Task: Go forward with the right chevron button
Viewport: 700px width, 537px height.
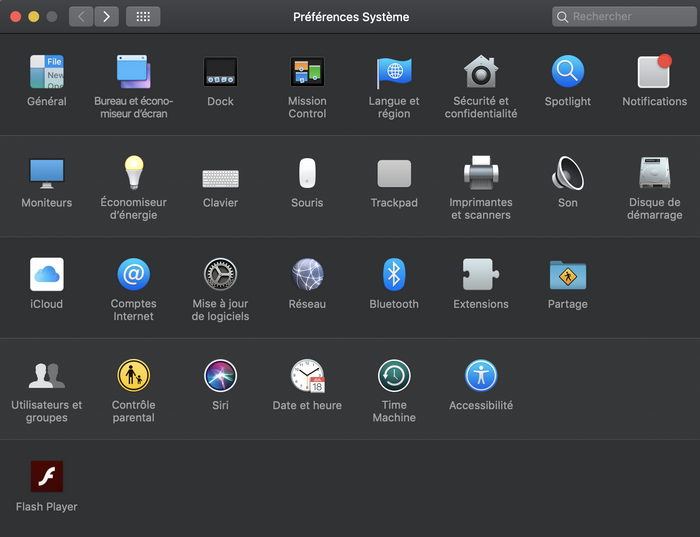Action: pos(107,17)
